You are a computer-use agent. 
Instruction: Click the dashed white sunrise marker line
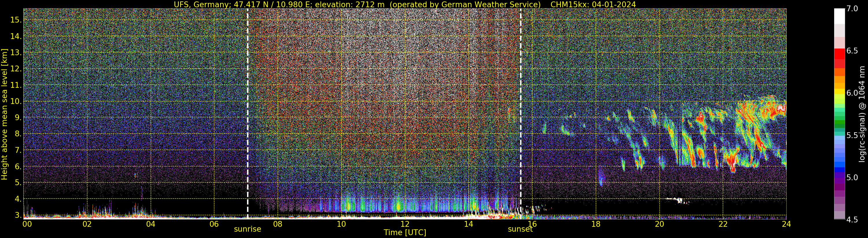pos(248,114)
